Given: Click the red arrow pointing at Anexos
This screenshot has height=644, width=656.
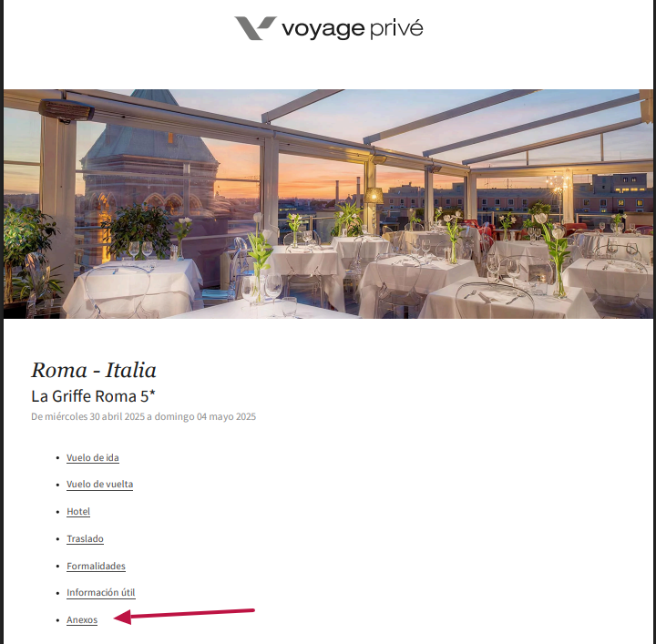Looking at the screenshot, I should coord(184,616).
